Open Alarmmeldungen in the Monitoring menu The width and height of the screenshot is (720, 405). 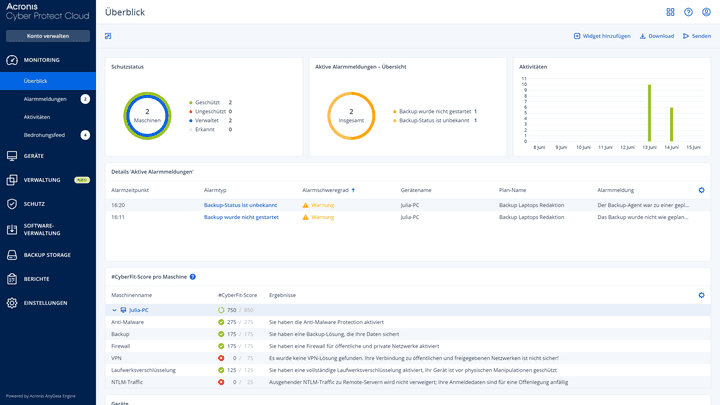[45, 99]
